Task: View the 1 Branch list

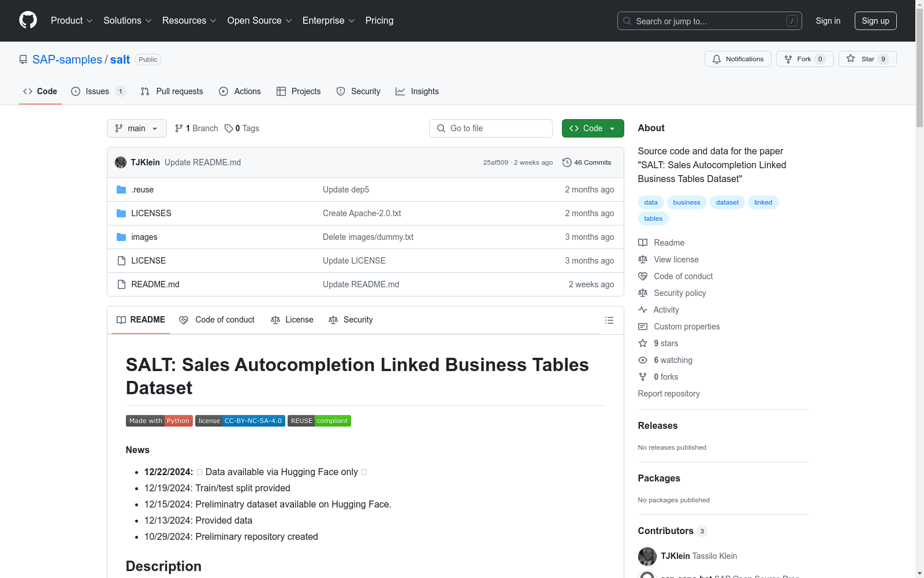Action: [196, 128]
